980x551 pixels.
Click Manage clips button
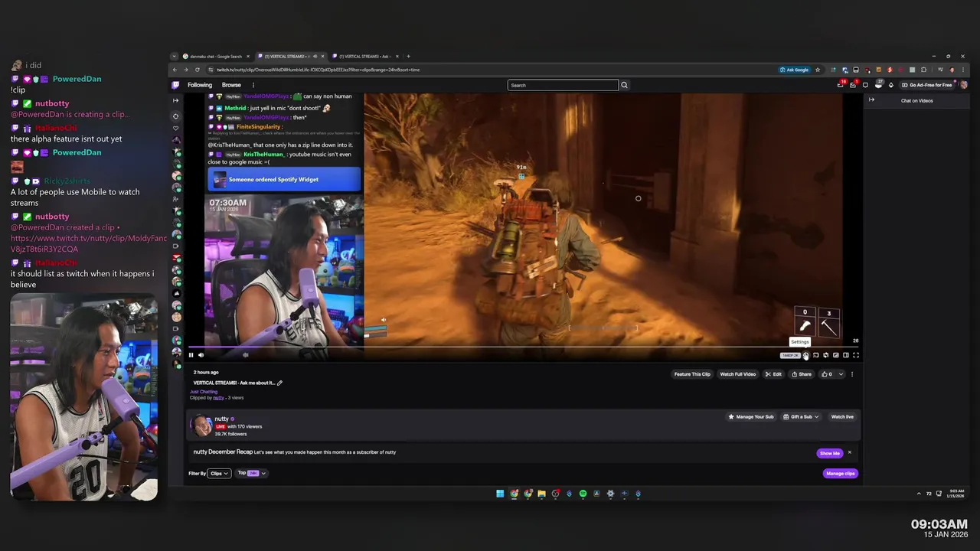point(840,474)
